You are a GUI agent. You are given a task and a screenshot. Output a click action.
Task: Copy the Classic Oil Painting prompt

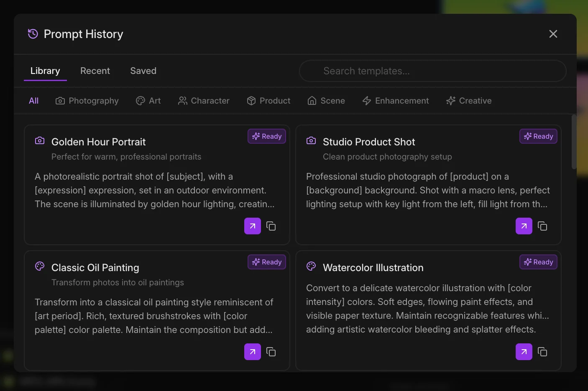point(271,352)
